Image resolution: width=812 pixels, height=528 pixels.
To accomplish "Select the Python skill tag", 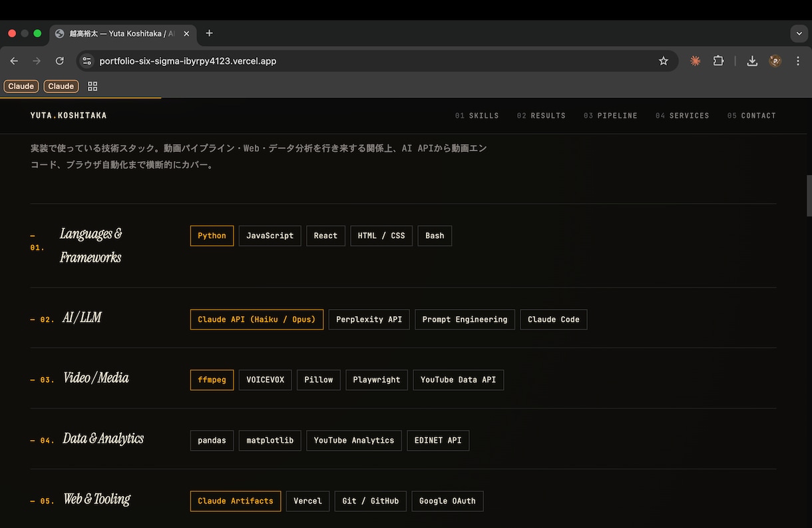I will tap(212, 236).
